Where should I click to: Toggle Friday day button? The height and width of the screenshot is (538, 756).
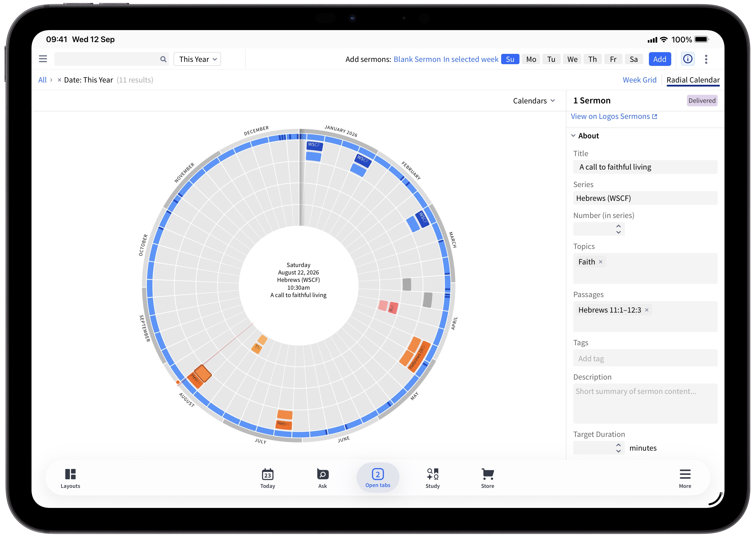point(613,59)
